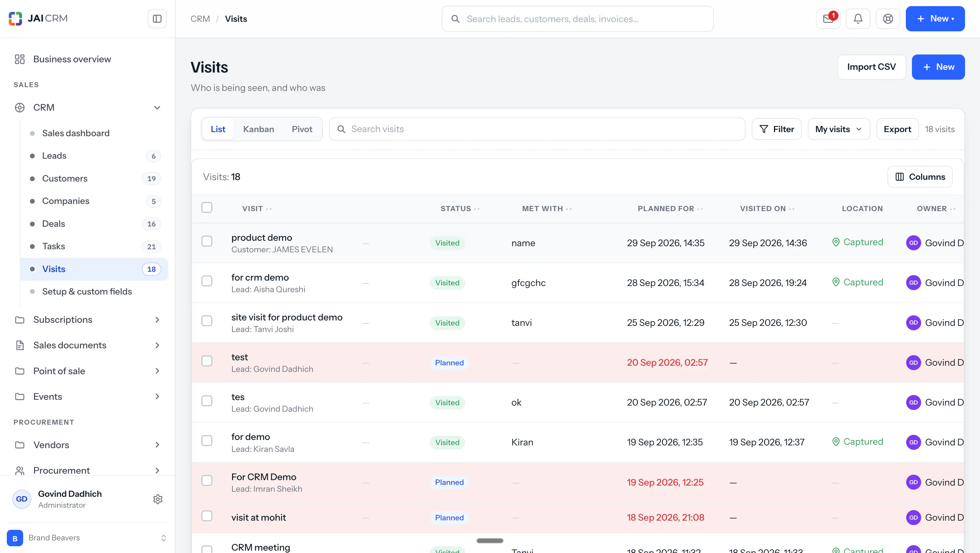Click the Captured location pin for for crm demo
The width and height of the screenshot is (980, 553).
(x=836, y=282)
